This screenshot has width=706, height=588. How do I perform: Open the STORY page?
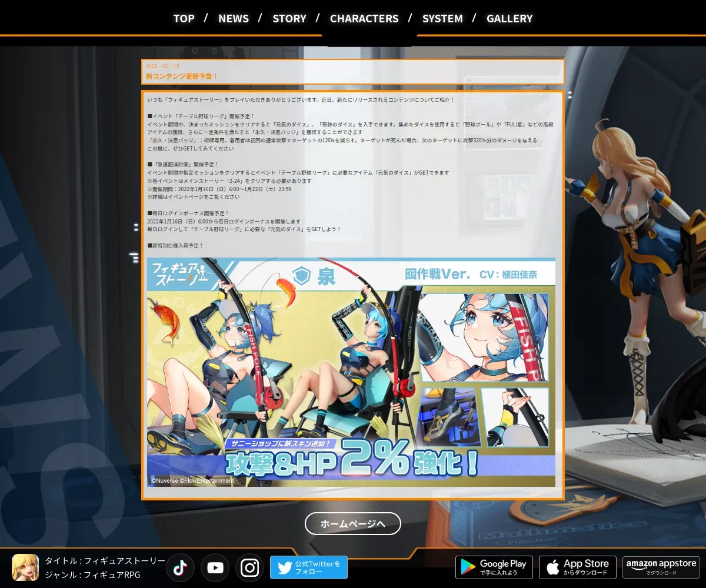(289, 19)
